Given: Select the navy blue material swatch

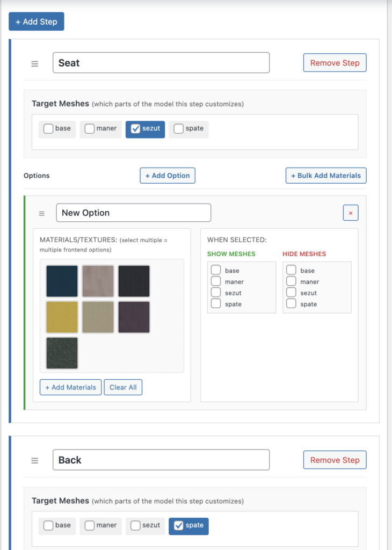Looking at the screenshot, I should pyautogui.click(x=62, y=281).
